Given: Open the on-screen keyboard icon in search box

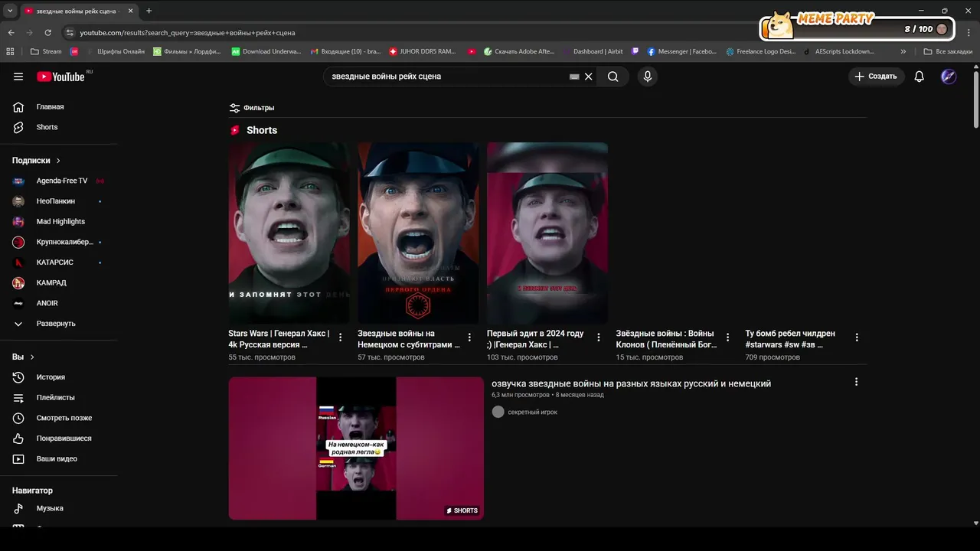Looking at the screenshot, I should (x=574, y=77).
